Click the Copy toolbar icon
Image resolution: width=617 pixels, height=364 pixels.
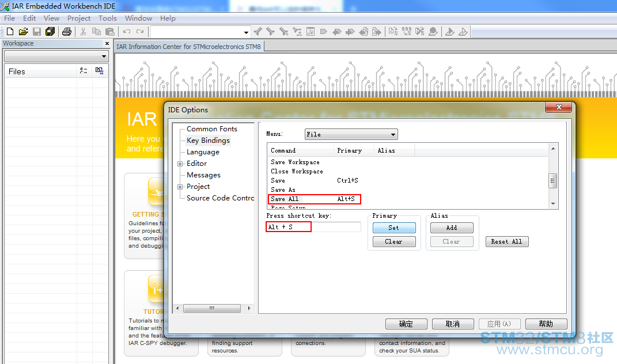click(96, 32)
